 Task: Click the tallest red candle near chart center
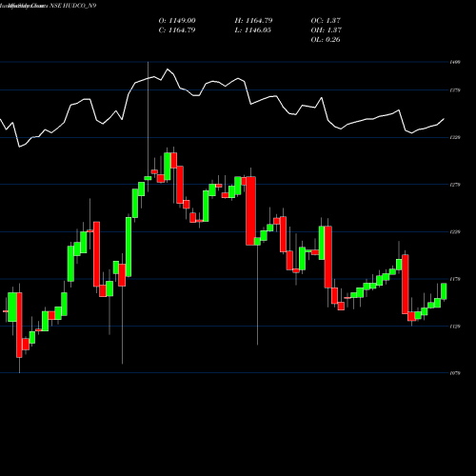point(250,211)
